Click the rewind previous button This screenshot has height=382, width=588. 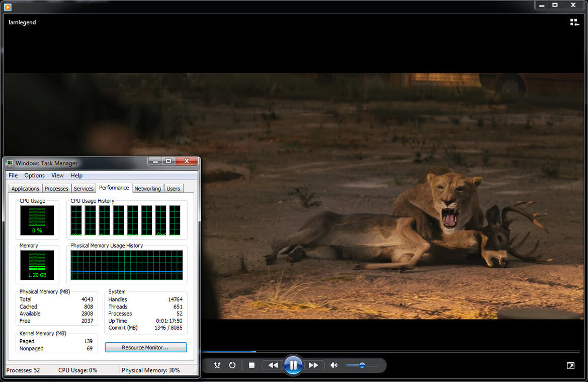pyautogui.click(x=273, y=365)
